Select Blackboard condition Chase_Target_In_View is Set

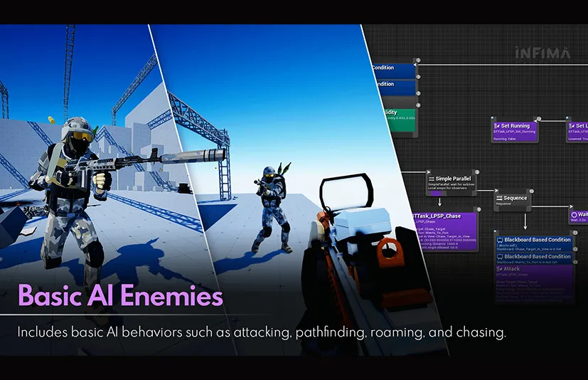point(535,243)
